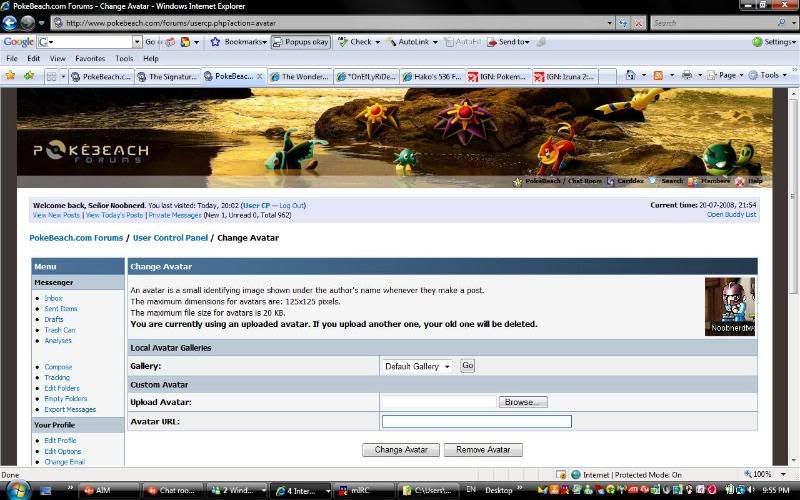The width and height of the screenshot is (800, 500).
Task: Click Export Messages link
Action: coord(70,410)
